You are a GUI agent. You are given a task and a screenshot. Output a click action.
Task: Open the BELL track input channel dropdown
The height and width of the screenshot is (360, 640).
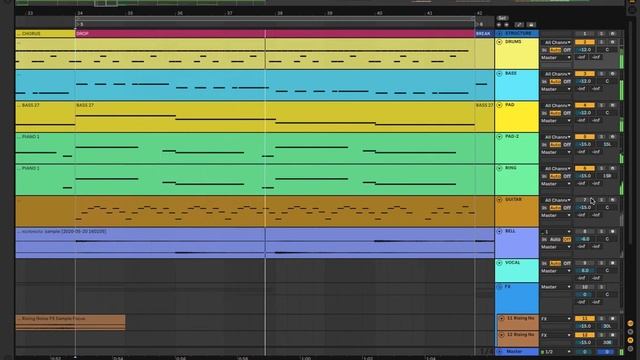point(556,231)
